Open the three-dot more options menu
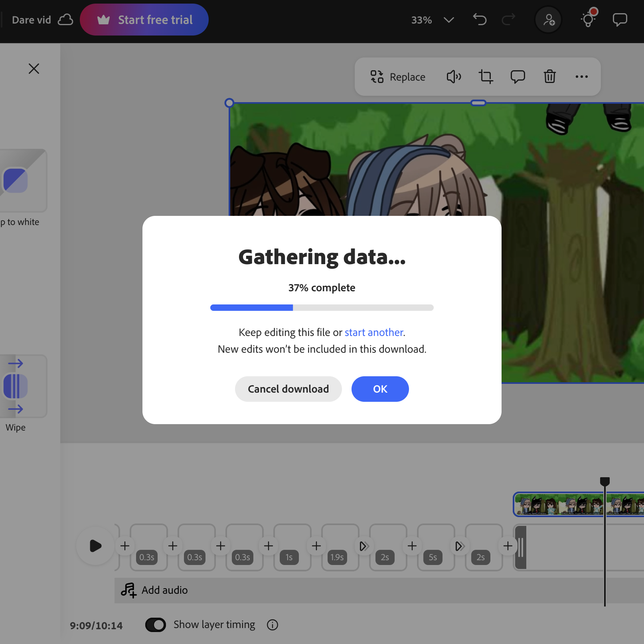This screenshot has width=644, height=644. click(582, 77)
